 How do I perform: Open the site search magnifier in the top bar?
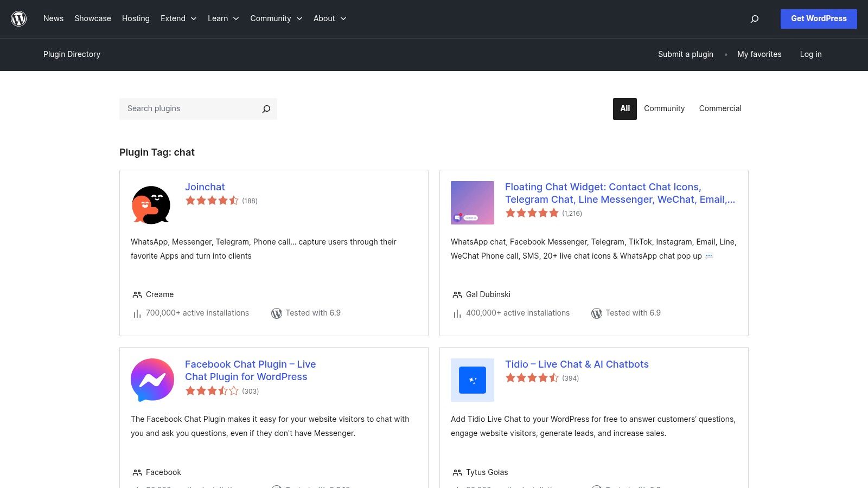point(754,19)
